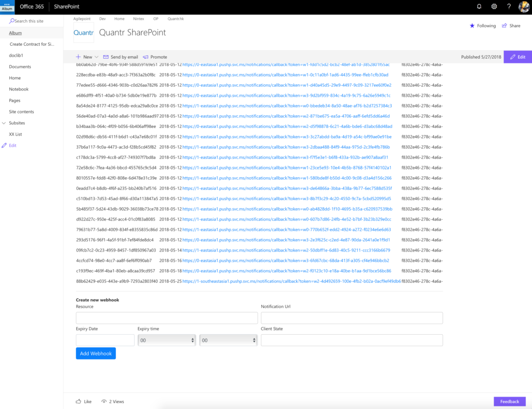Click the Share icon

pos(504,26)
